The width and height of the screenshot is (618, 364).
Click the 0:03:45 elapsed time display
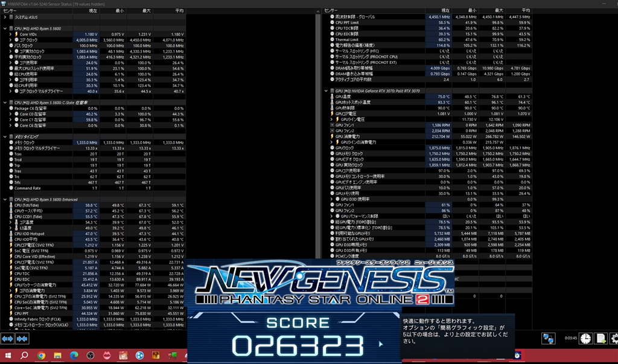click(571, 338)
